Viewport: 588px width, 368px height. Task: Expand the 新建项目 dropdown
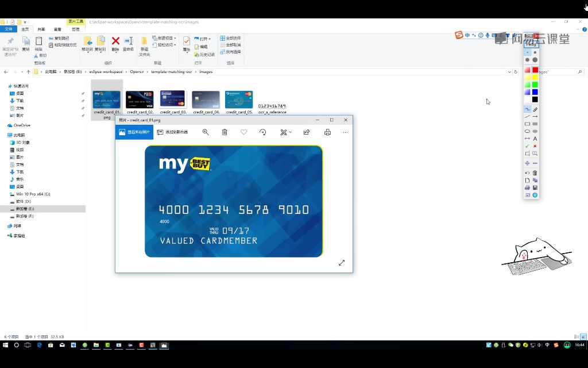pyautogui.click(x=164, y=38)
